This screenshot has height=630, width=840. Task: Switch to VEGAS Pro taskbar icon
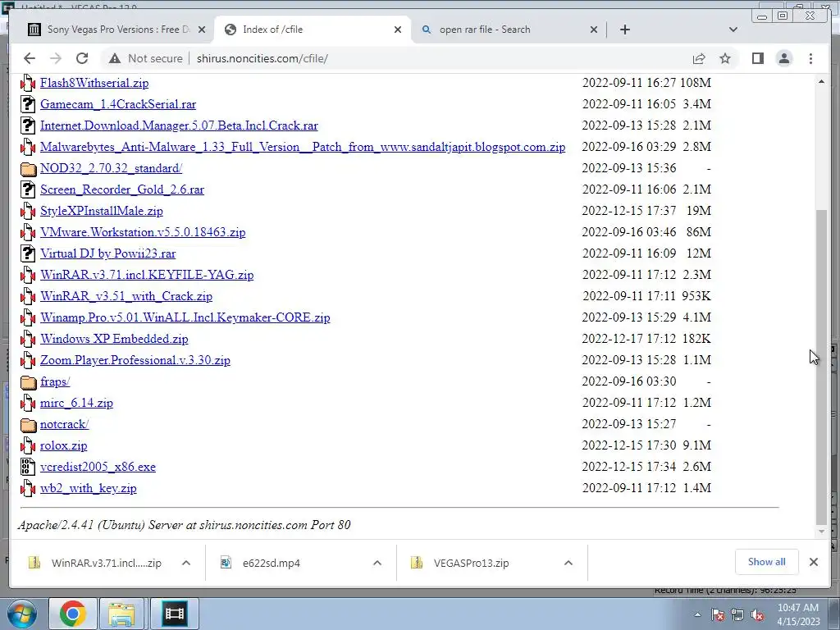point(174,614)
